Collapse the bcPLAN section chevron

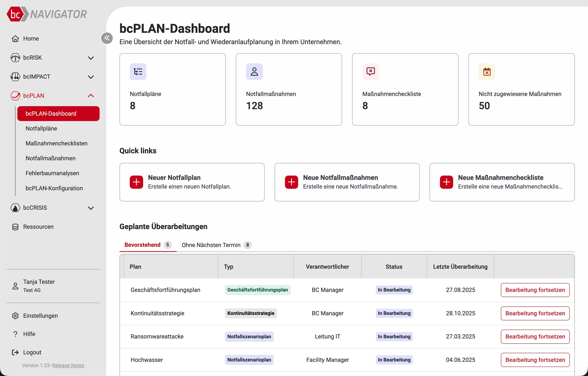[x=91, y=96]
